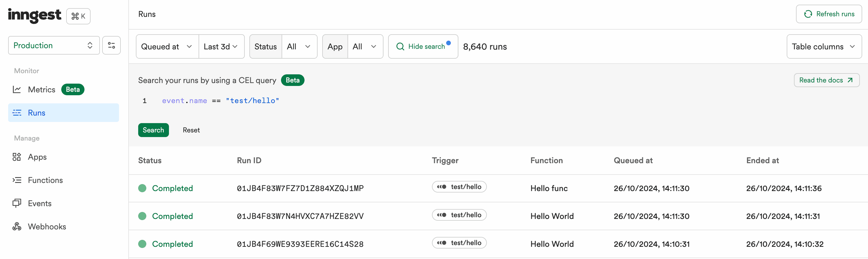Go to Apps in Manage section
This screenshot has width=868, height=259.
pyautogui.click(x=37, y=157)
